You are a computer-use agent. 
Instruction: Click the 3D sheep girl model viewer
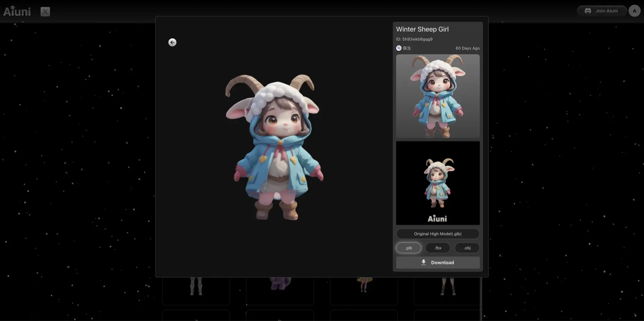click(274, 147)
